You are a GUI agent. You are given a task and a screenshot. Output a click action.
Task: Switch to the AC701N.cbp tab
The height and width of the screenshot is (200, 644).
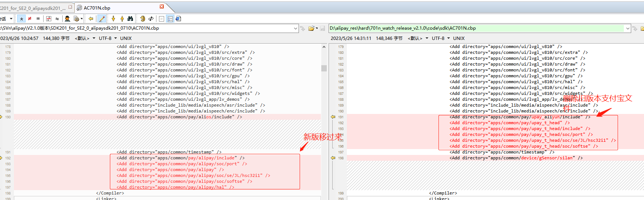point(97,8)
